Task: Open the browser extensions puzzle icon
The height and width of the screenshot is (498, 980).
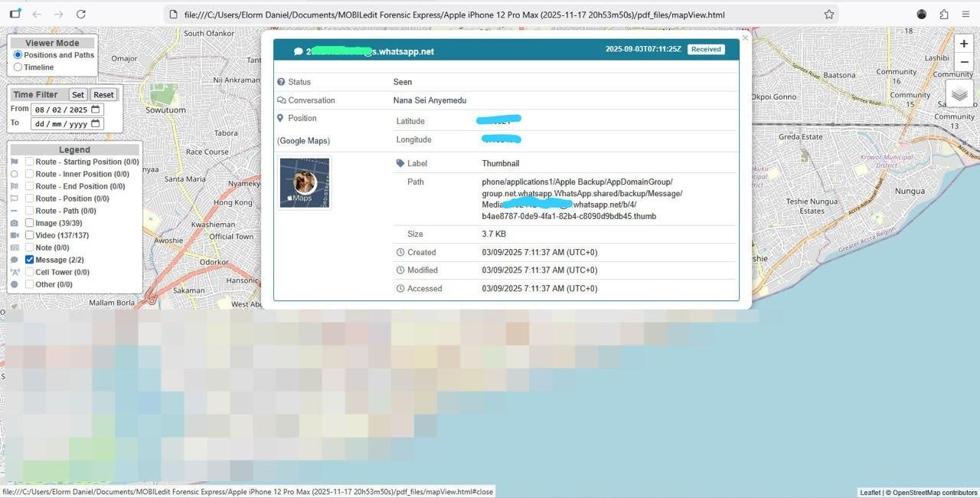Action: click(943, 15)
